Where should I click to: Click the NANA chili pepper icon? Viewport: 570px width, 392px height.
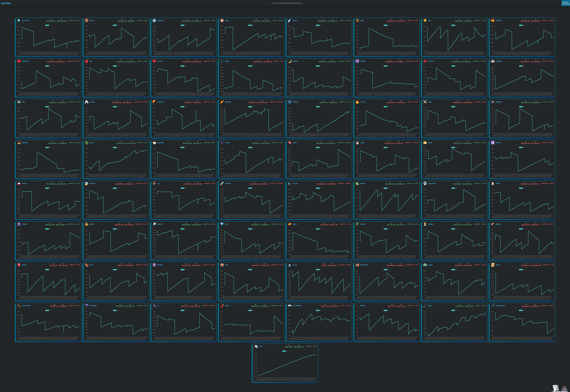[222, 306]
